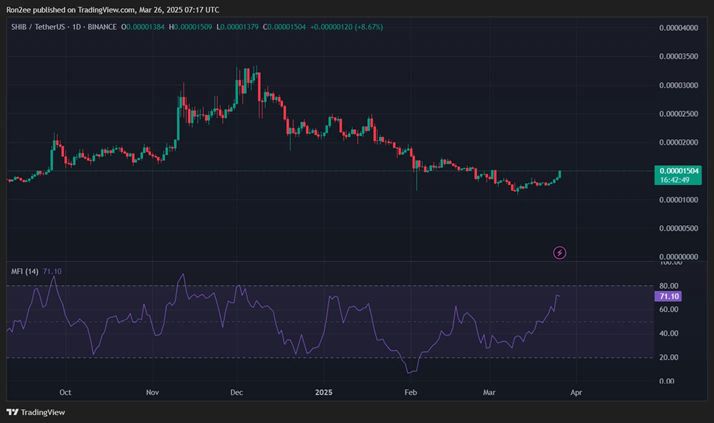This screenshot has width=714, height=423.
Task: Click the 0.00004000 price scale label
Action: coord(680,28)
